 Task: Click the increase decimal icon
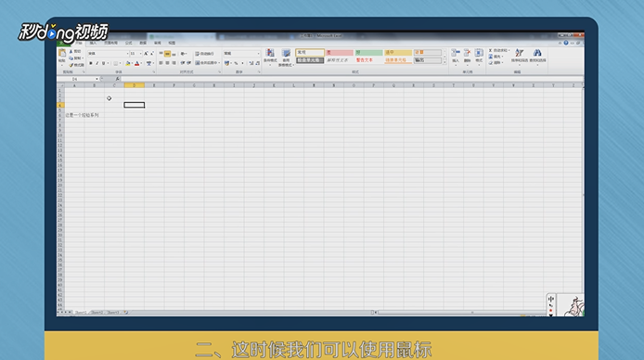251,63
